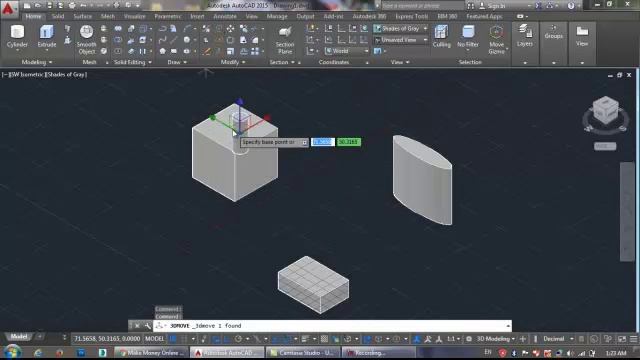Expand the Modeling panel arrow
The width and height of the screenshot is (640, 360).
tap(51, 62)
